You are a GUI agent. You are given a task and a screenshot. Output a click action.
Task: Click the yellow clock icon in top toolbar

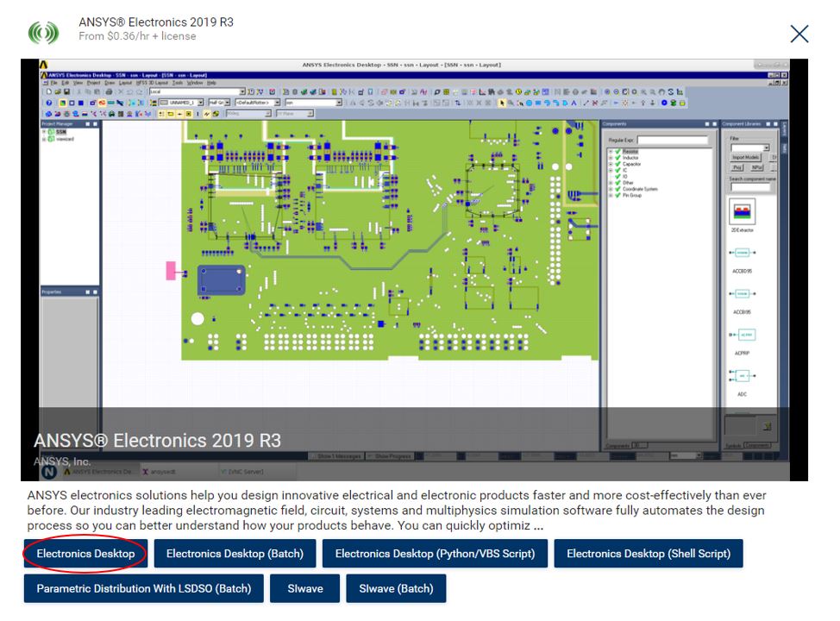(518, 91)
